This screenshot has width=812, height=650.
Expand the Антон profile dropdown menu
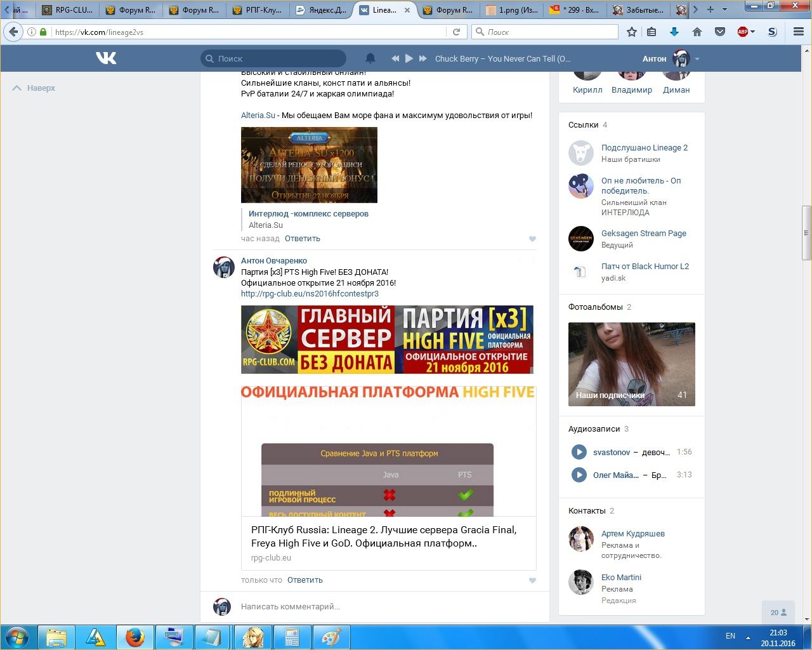[697, 59]
